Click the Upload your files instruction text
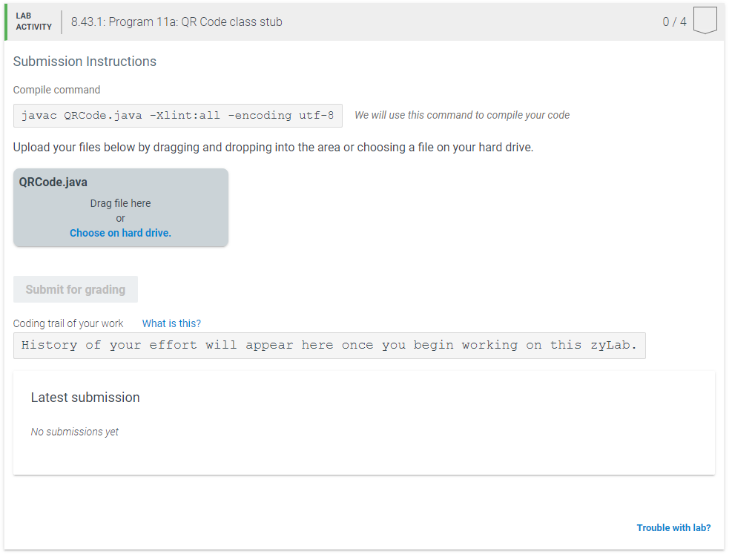Screen dimensions: 732x560 (273, 148)
